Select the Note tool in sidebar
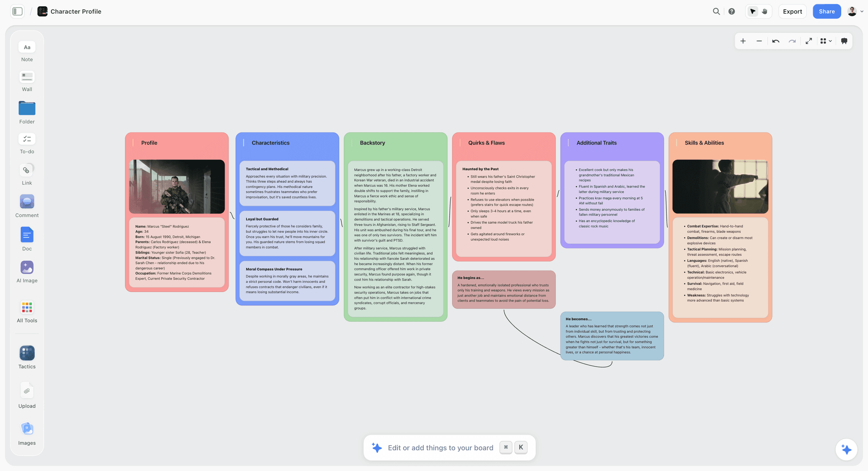The height and width of the screenshot is (471, 868). coord(27,52)
